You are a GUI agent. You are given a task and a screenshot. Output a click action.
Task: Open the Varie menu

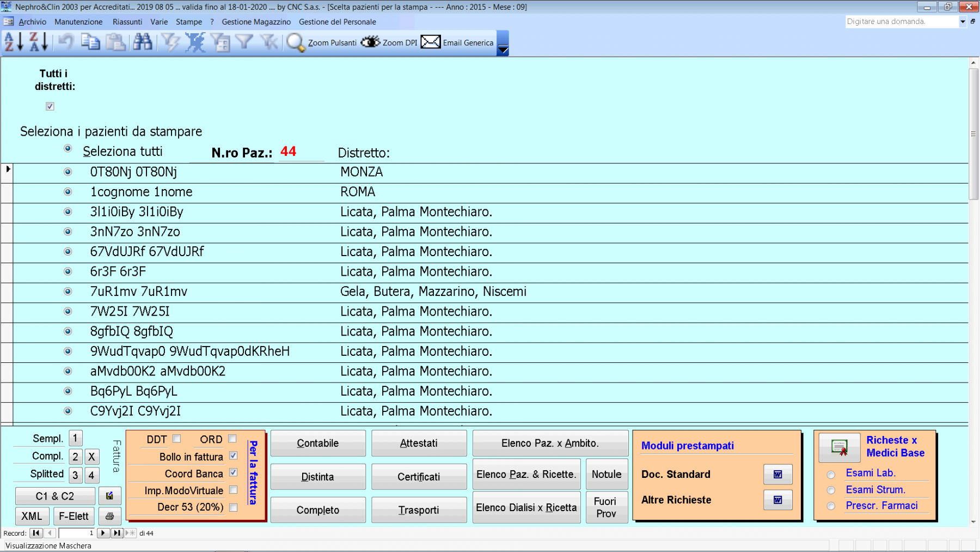(159, 22)
